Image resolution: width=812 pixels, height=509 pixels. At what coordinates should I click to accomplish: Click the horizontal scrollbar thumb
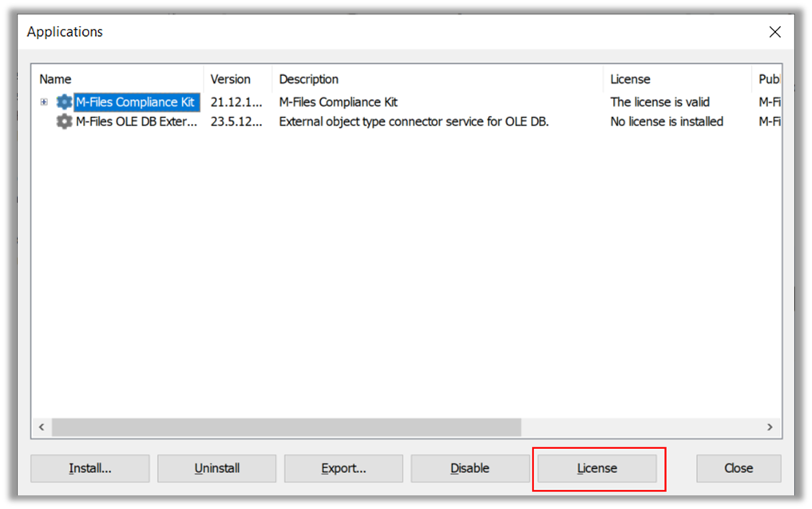pos(287,427)
